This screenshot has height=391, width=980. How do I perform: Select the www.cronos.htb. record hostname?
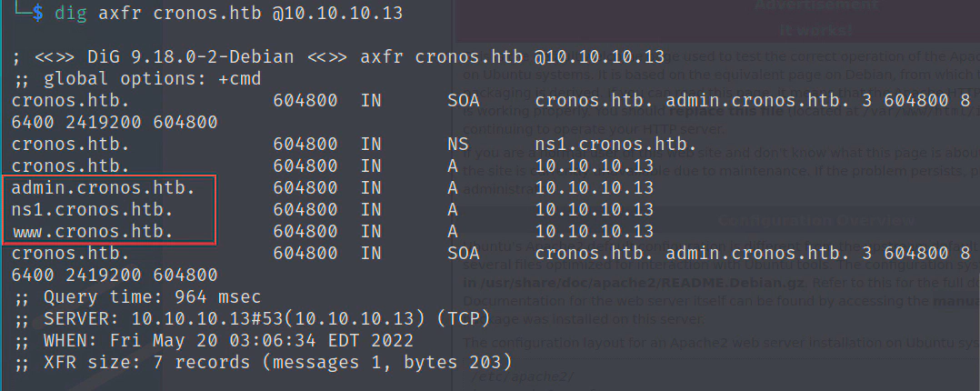pyautogui.click(x=92, y=231)
